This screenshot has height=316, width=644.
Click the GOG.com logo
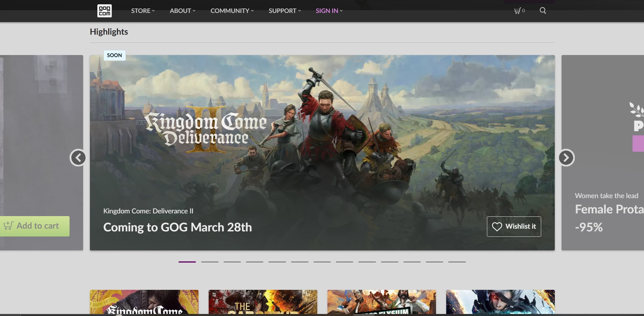(x=105, y=11)
